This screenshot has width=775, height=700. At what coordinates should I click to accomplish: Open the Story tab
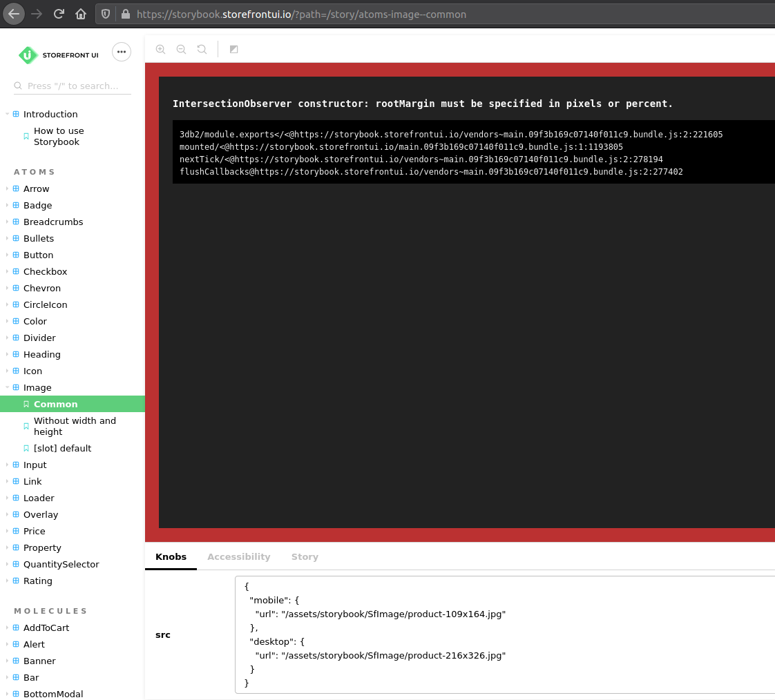tap(305, 556)
